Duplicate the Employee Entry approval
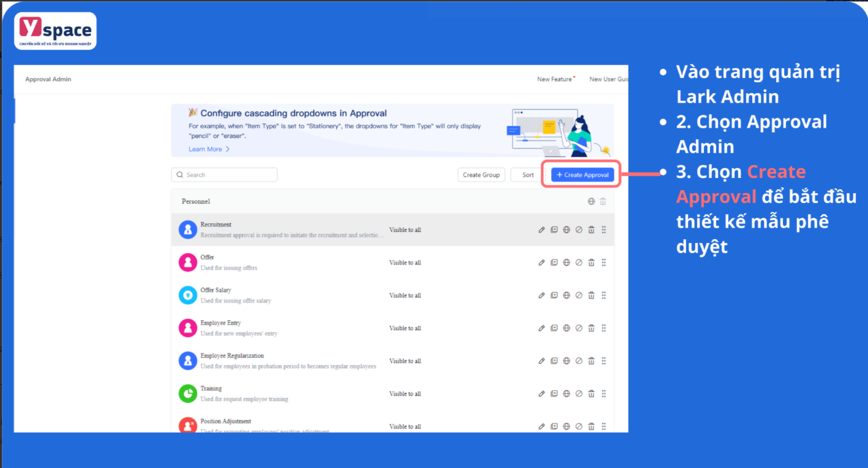 click(x=554, y=328)
